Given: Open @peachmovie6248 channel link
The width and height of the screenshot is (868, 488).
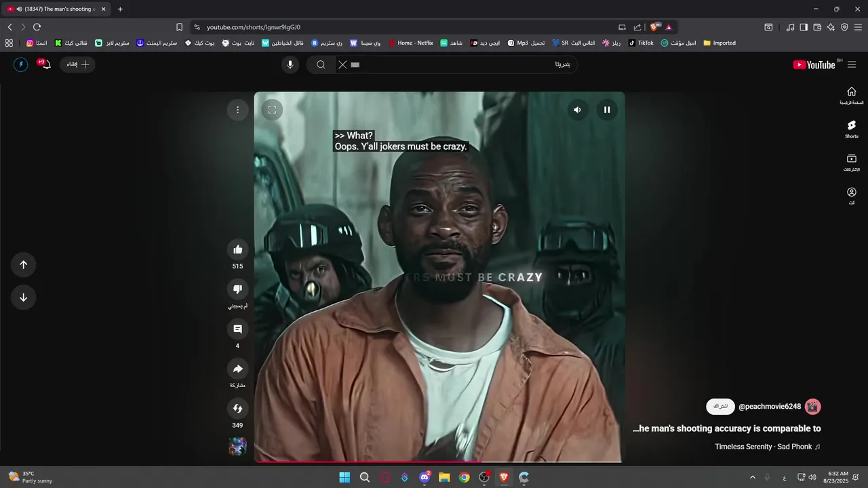Looking at the screenshot, I should click(x=770, y=407).
